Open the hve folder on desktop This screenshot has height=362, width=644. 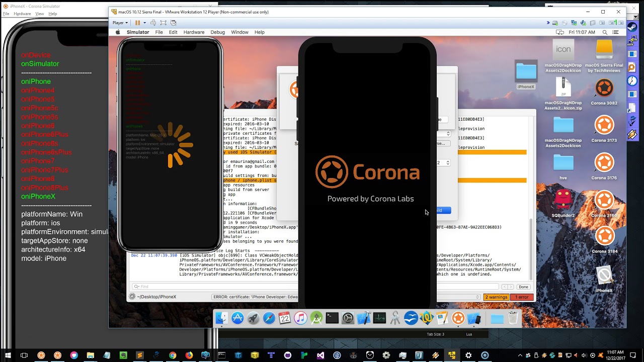click(x=563, y=163)
